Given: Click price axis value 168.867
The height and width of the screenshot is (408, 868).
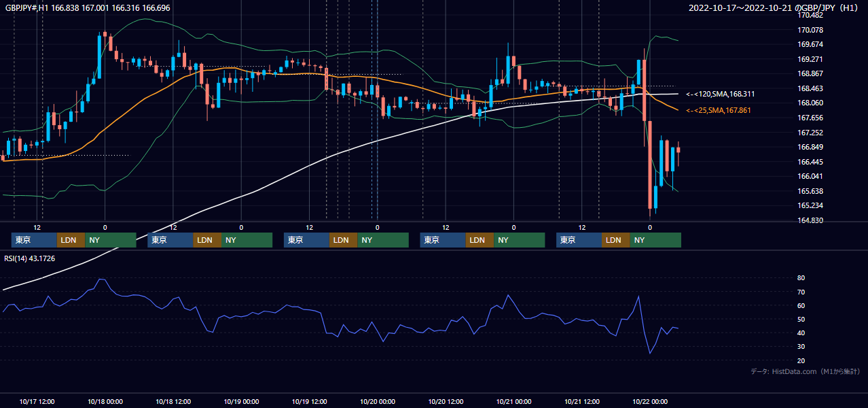Looking at the screenshot, I should [x=812, y=74].
